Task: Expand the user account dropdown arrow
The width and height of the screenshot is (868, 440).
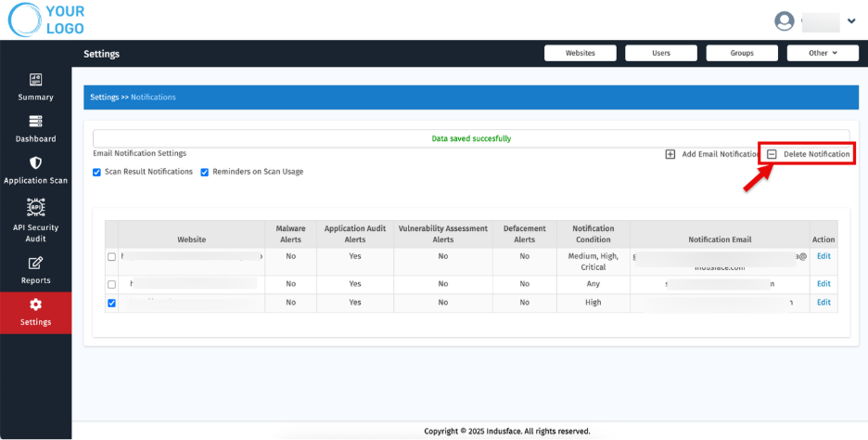Action: click(x=851, y=21)
